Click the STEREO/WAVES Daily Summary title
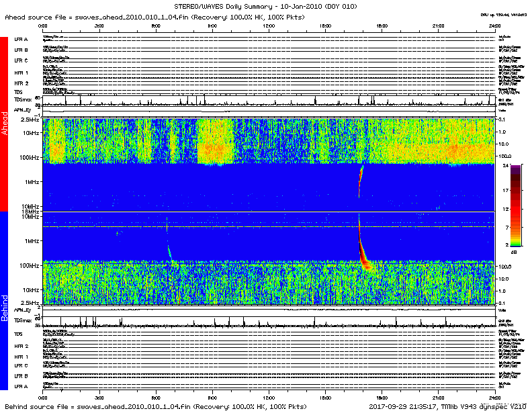 265,6
